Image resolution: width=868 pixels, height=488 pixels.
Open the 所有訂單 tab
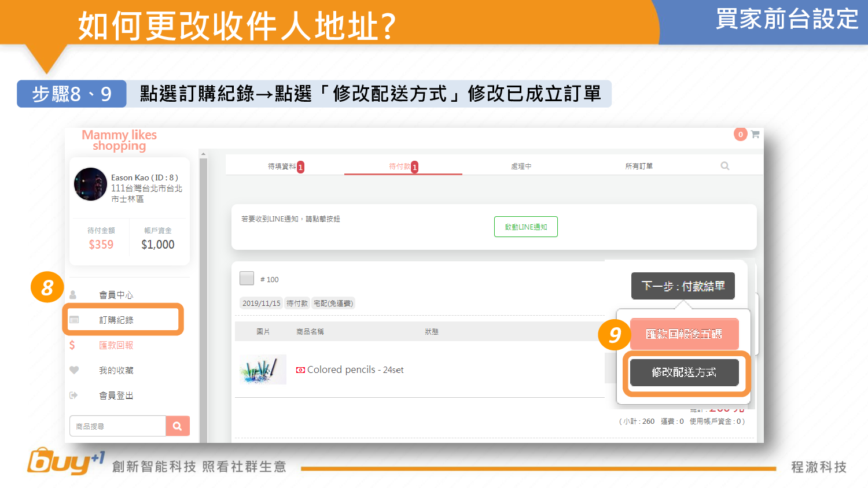639,167
